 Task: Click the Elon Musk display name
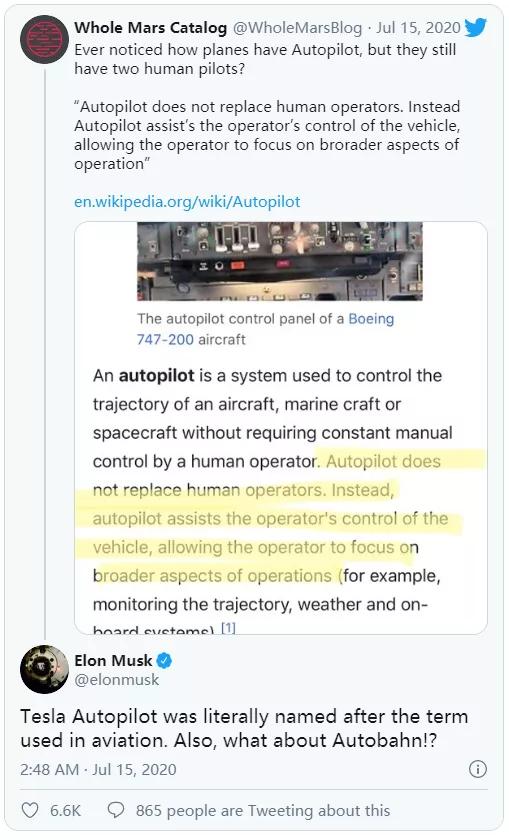tap(113, 661)
